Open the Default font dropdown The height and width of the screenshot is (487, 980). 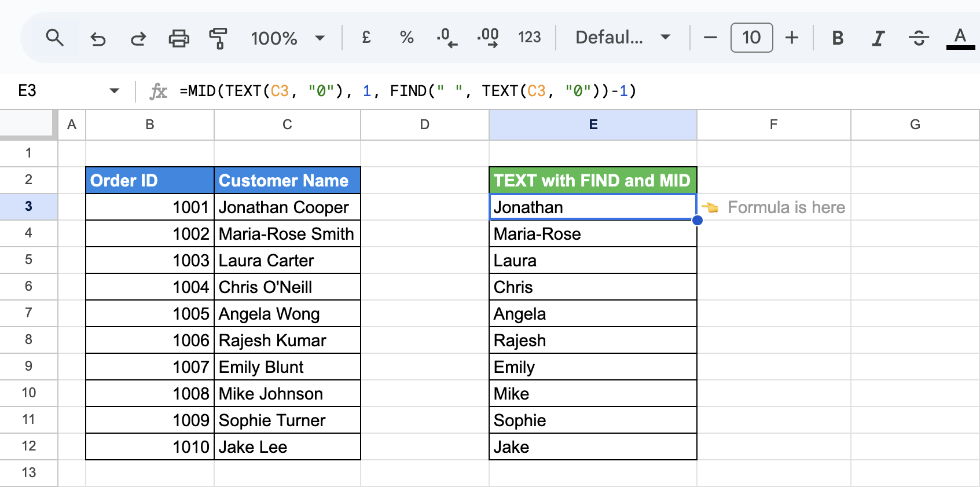623,38
